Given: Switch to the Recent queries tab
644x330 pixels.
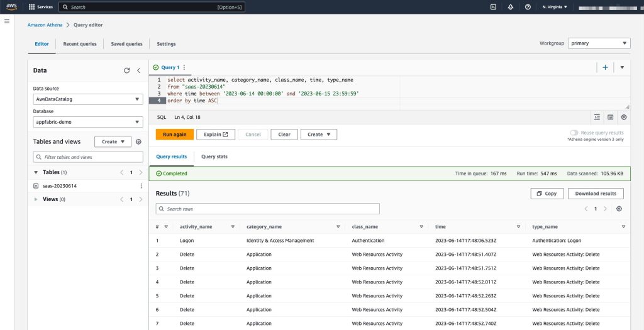Looking at the screenshot, I should point(80,44).
